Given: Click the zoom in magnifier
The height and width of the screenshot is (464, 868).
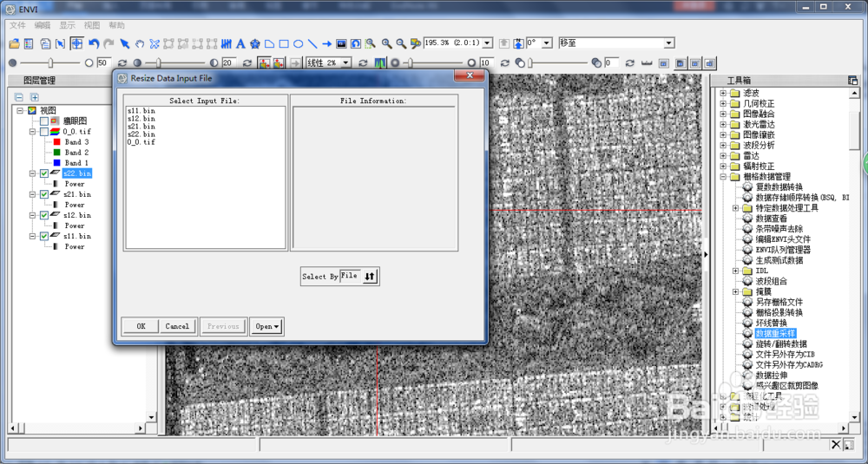Looking at the screenshot, I should [x=386, y=43].
